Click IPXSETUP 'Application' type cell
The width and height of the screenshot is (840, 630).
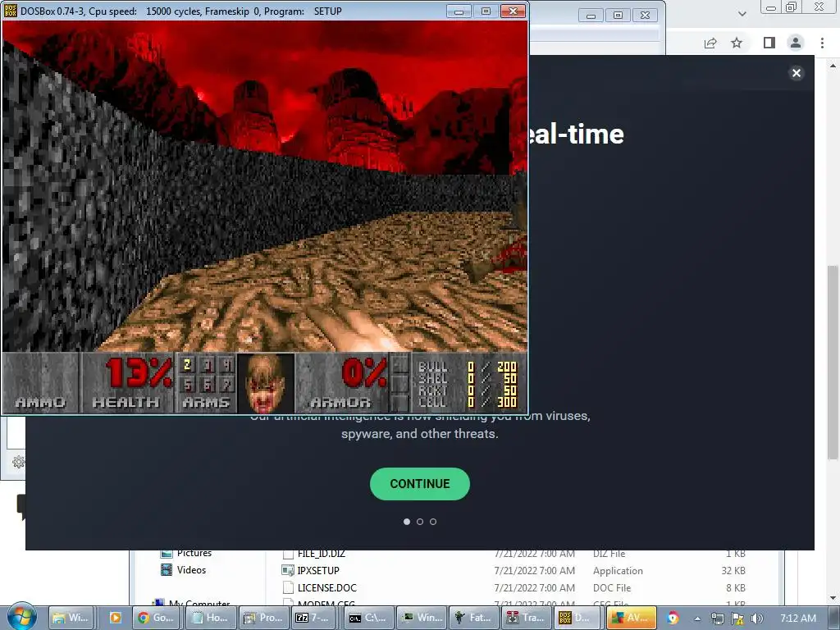(x=618, y=571)
